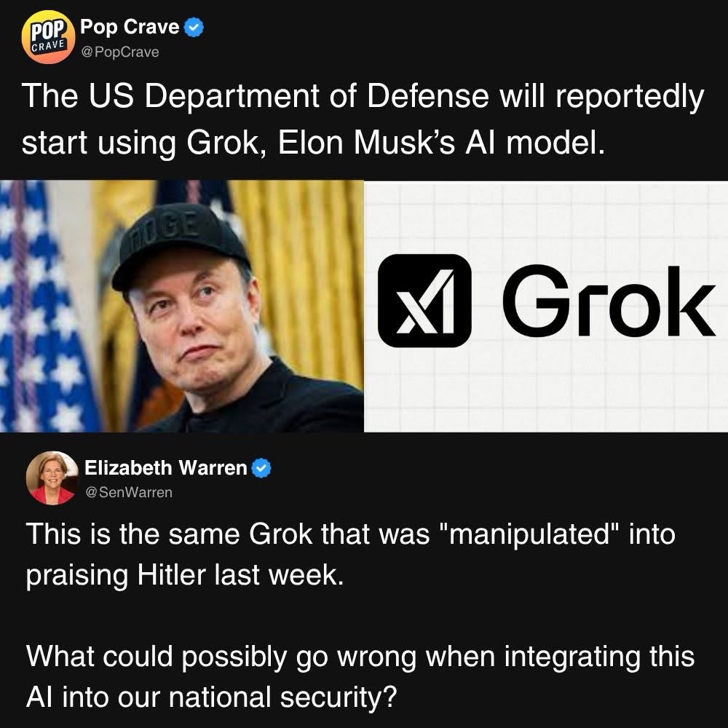
Task: Click Elizabeth Warren's blue verified badge
Action: coord(261,468)
